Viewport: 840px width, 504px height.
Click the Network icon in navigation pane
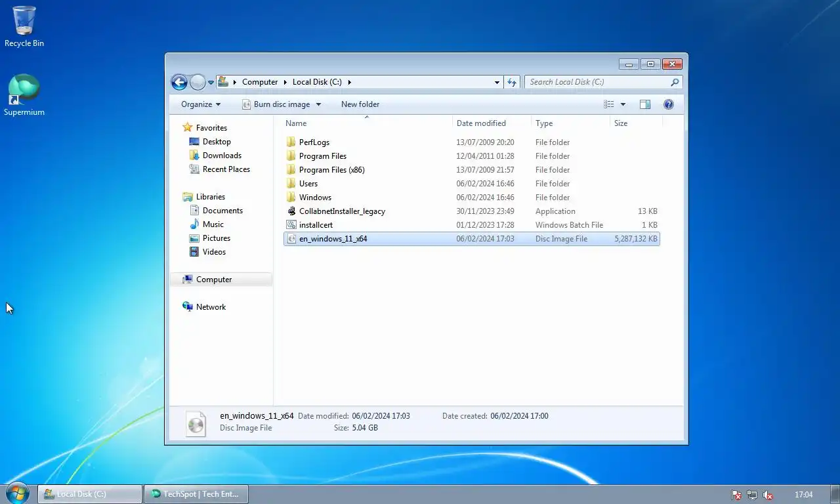click(x=188, y=306)
